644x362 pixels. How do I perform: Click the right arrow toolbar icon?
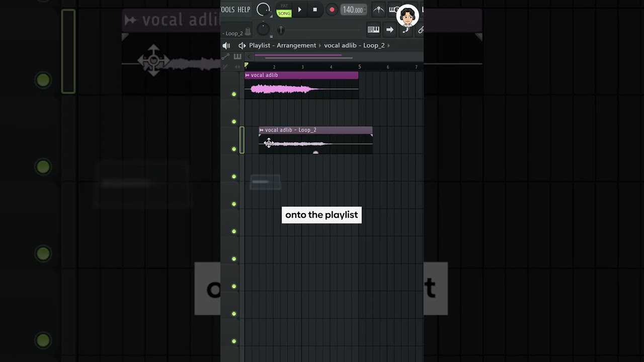click(390, 30)
